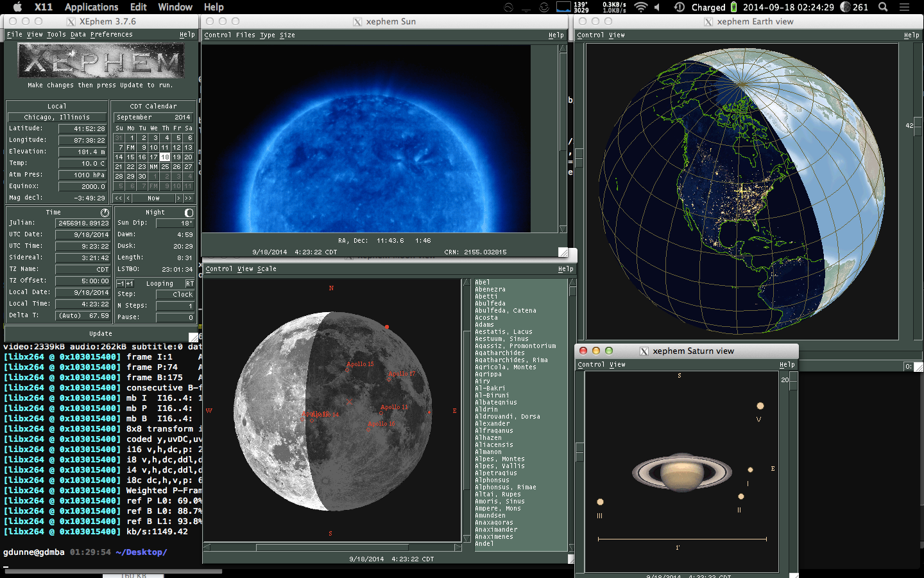Click Moon feature list vertical scrollbar
This screenshot has height=578, width=924.
pyautogui.click(x=572, y=415)
